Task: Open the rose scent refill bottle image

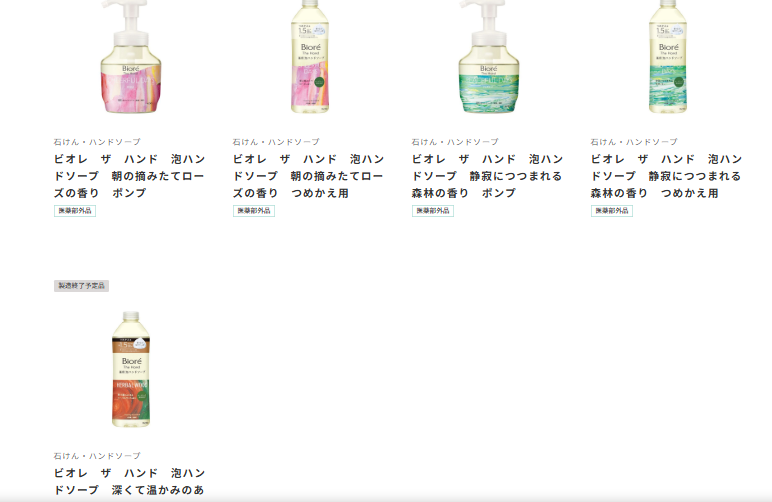Action: click(310, 57)
